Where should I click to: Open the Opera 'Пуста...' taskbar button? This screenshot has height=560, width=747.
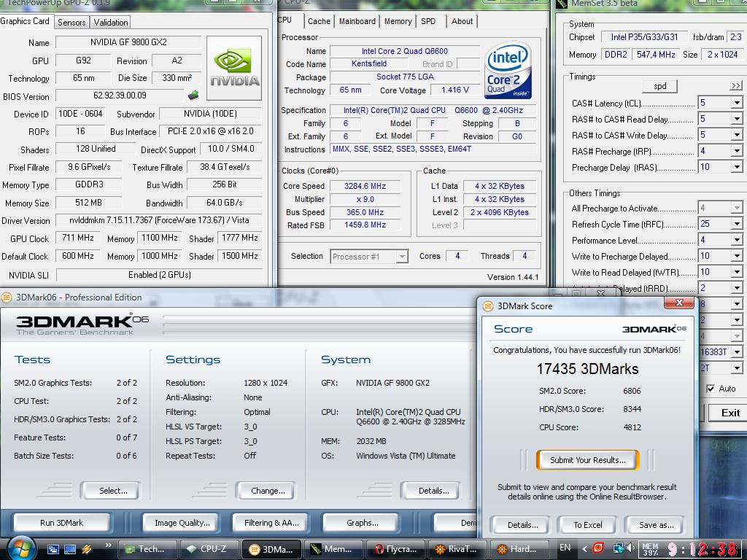(x=395, y=549)
